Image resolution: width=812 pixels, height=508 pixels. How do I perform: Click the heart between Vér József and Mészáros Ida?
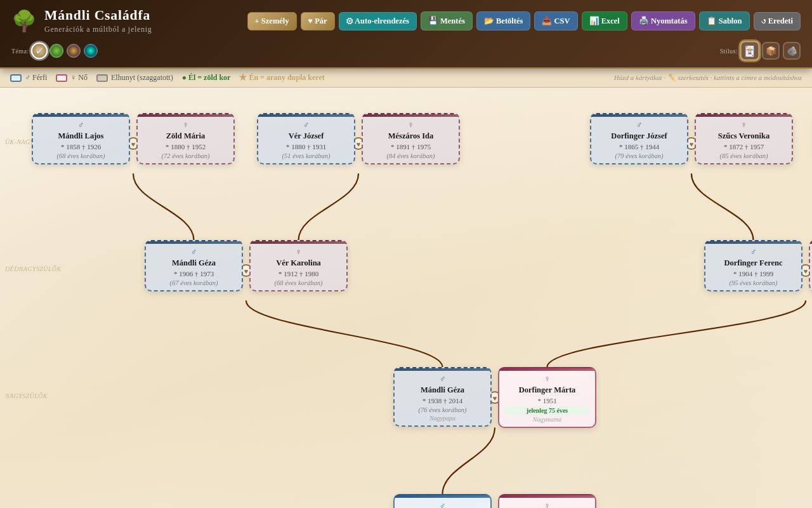pyautogui.click(x=358, y=144)
